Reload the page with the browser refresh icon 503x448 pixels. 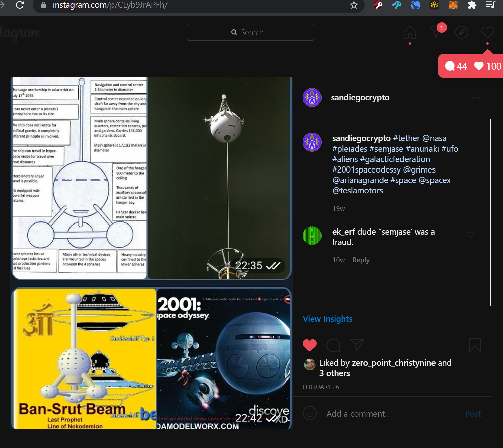click(x=20, y=5)
